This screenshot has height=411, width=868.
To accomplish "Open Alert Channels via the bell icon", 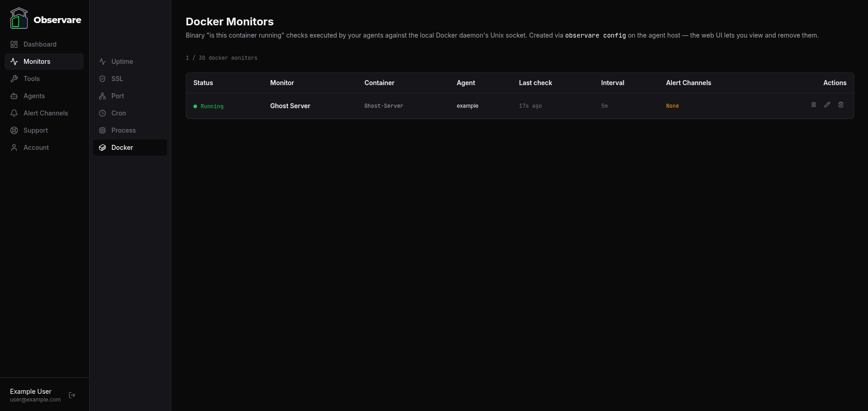I will click(x=14, y=113).
